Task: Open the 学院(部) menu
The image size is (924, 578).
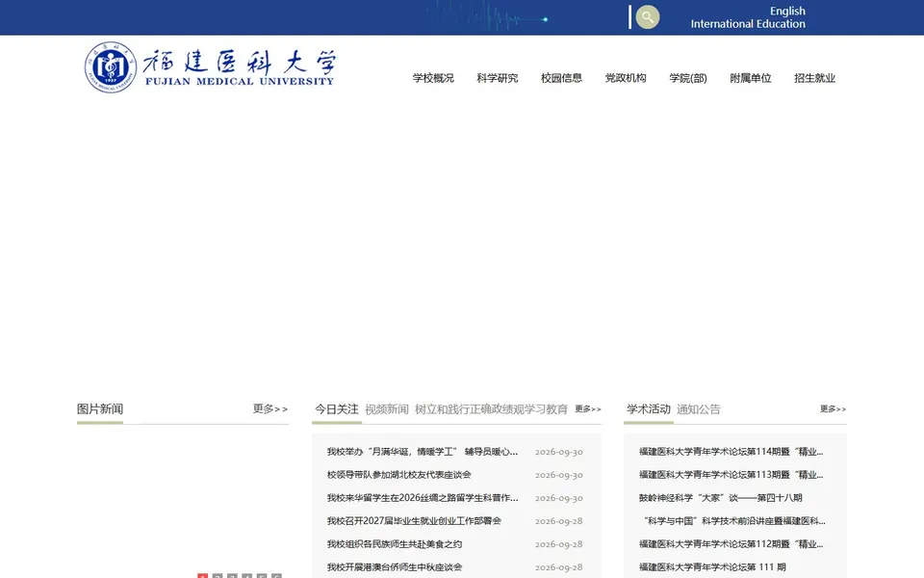Action: (687, 78)
